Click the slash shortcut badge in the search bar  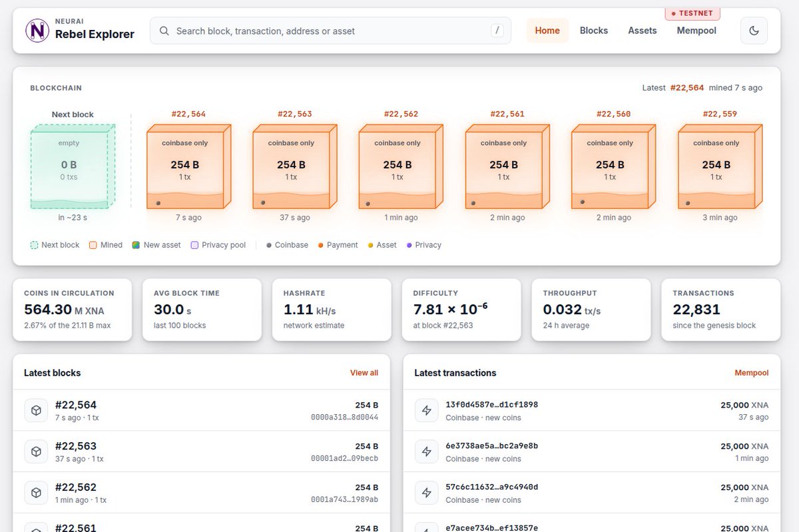pyautogui.click(x=497, y=31)
